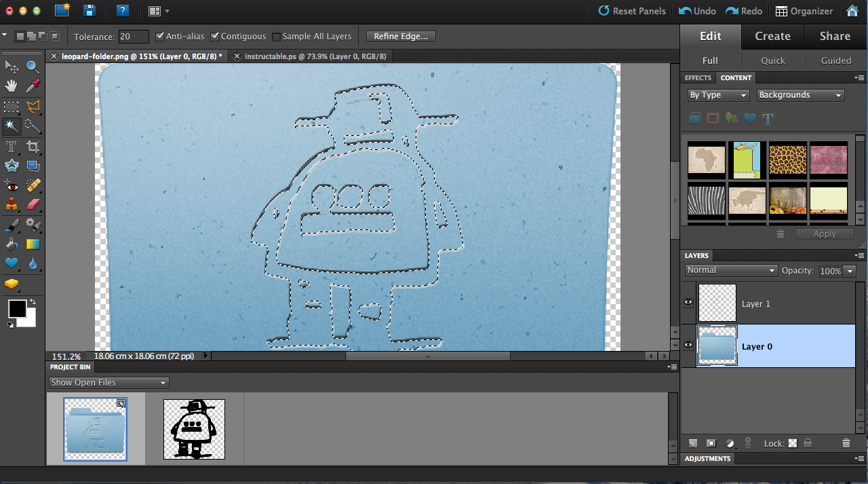This screenshot has width=868, height=484.
Task: Select the Type text tool
Action: point(12,146)
